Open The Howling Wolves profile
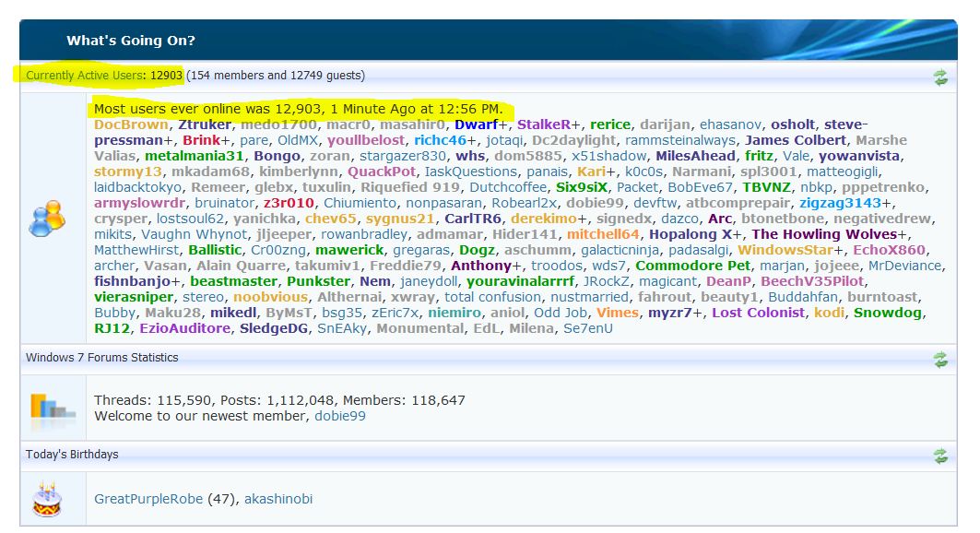The image size is (980, 533). 824,234
